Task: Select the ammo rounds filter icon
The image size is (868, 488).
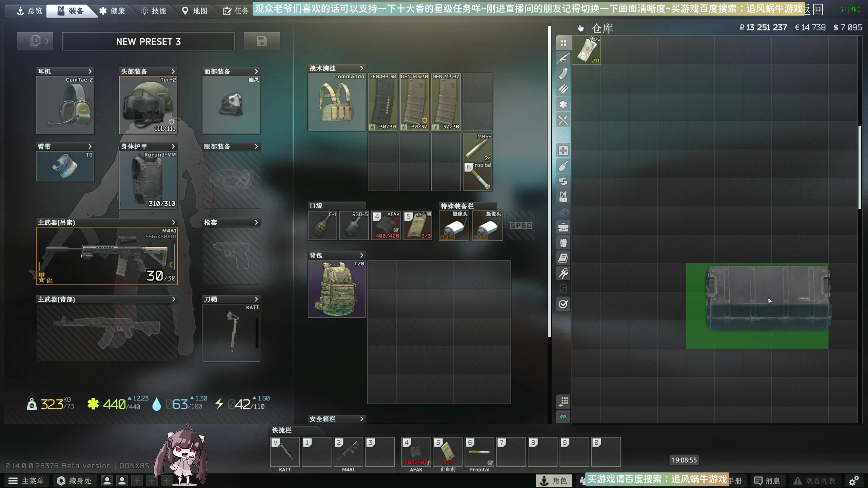Action: [x=563, y=89]
